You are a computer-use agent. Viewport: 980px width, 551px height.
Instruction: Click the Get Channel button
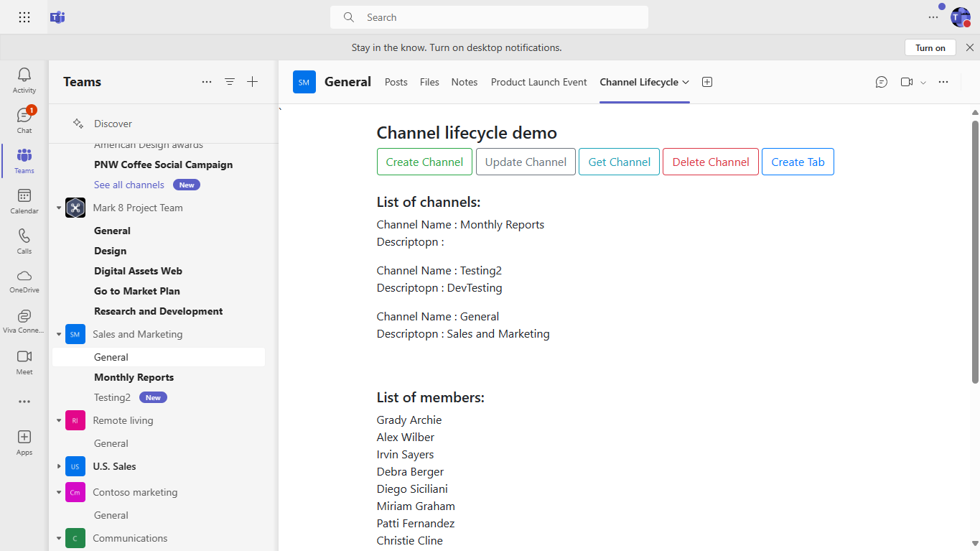(x=620, y=162)
